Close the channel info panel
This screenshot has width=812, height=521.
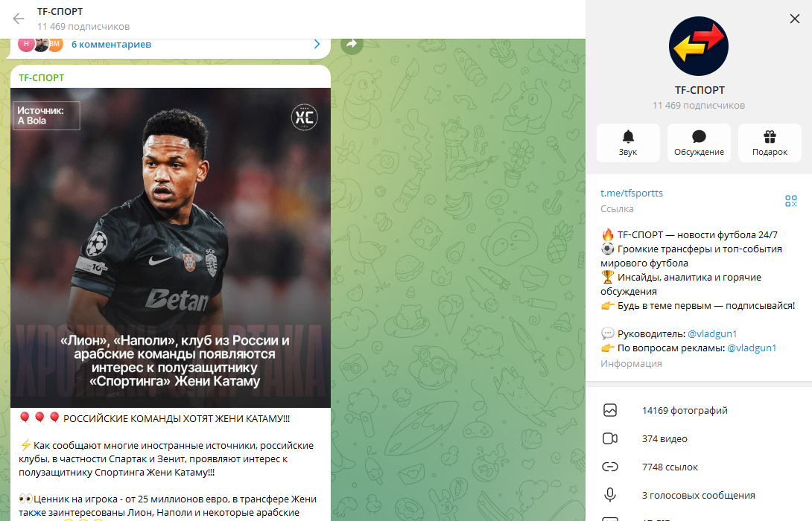(x=794, y=19)
